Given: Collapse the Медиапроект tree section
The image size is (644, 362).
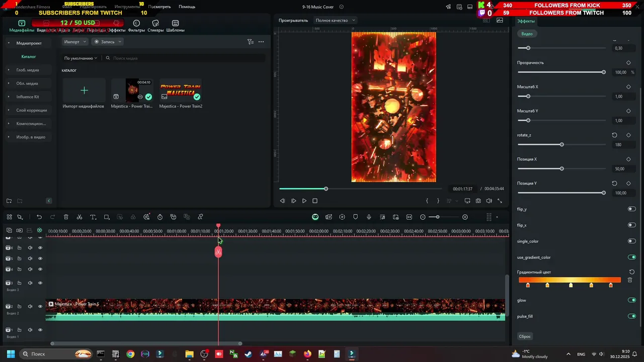Looking at the screenshot, I should 9,43.
